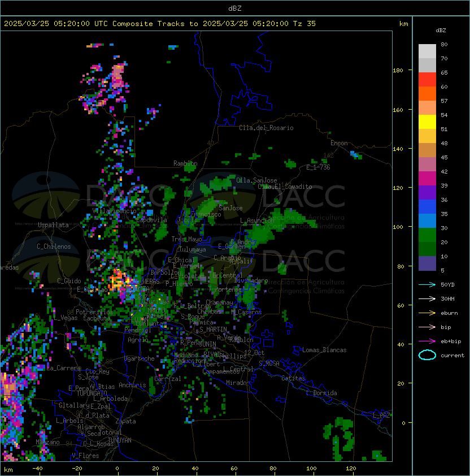Click the dBZ heading above color scale

tap(441, 31)
